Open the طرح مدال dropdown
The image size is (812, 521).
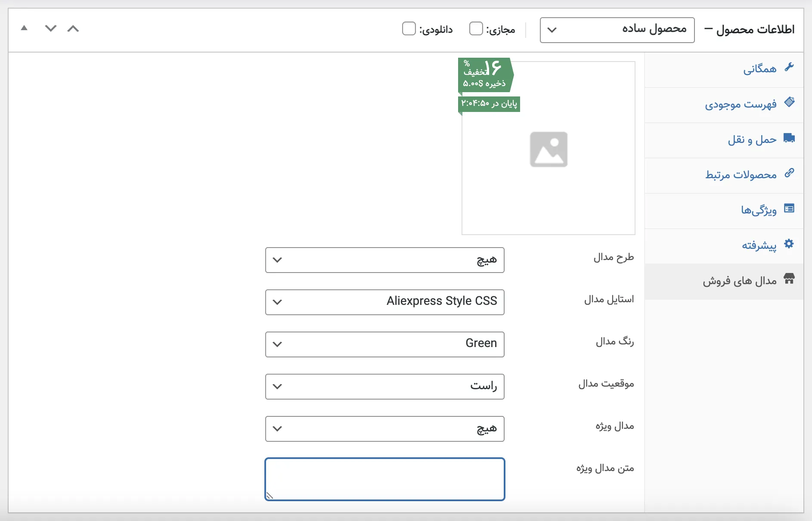385,260
